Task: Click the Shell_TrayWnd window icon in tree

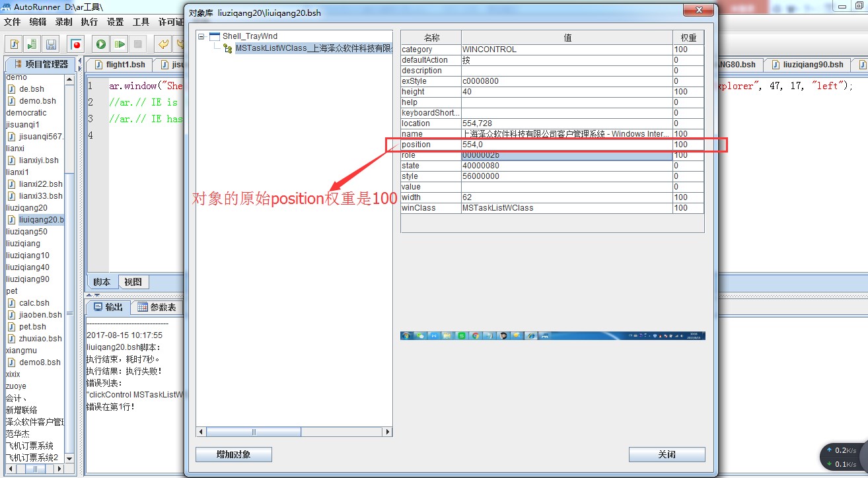Action: click(214, 36)
